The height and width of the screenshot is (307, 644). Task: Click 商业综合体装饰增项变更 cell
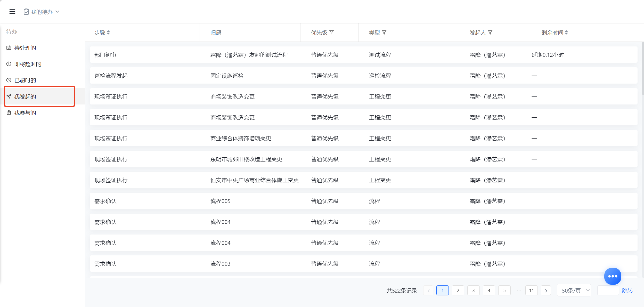(241, 139)
